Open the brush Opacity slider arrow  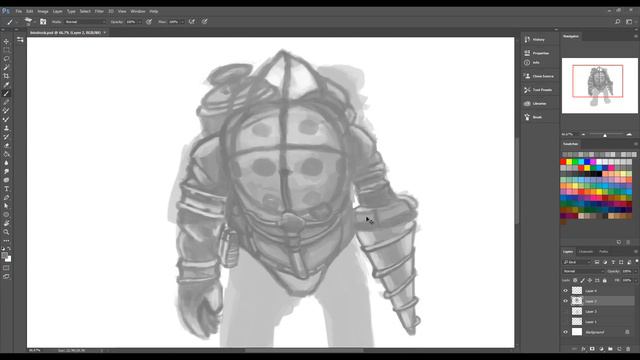[140, 22]
